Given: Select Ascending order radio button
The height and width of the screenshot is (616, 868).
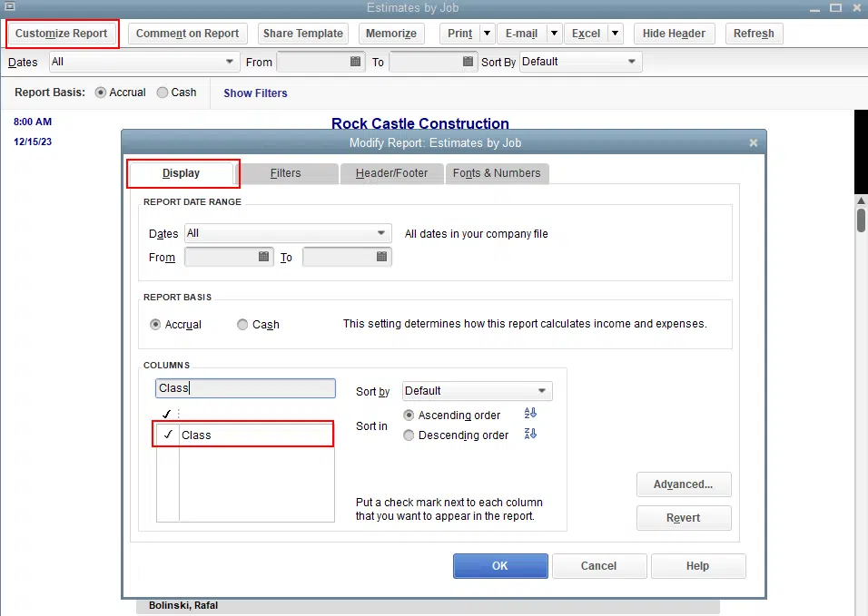Looking at the screenshot, I should pyautogui.click(x=409, y=415).
